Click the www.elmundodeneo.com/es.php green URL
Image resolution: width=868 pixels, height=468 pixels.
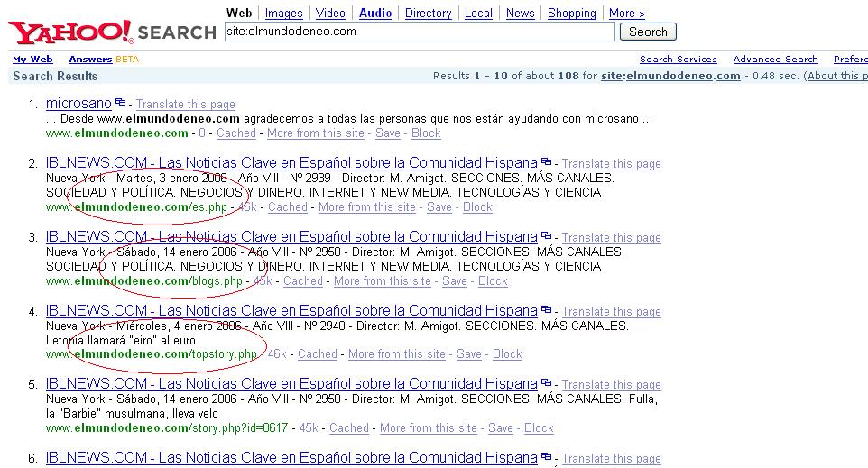(x=137, y=206)
